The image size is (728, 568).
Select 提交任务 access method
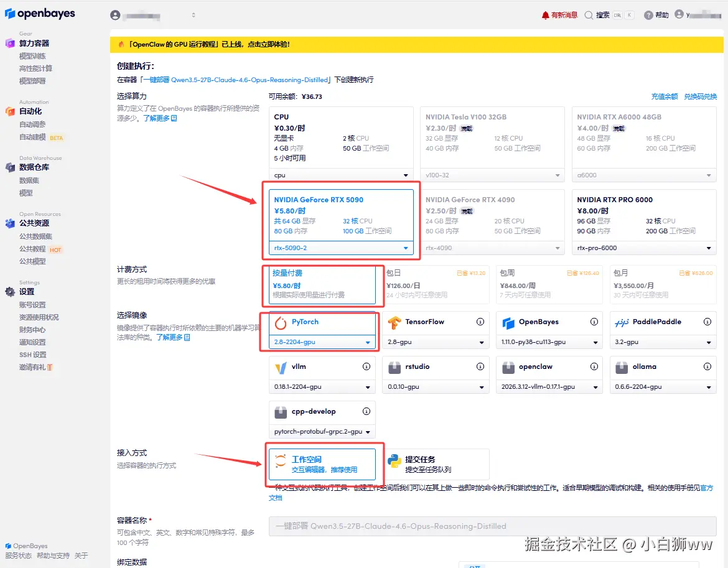click(x=436, y=464)
